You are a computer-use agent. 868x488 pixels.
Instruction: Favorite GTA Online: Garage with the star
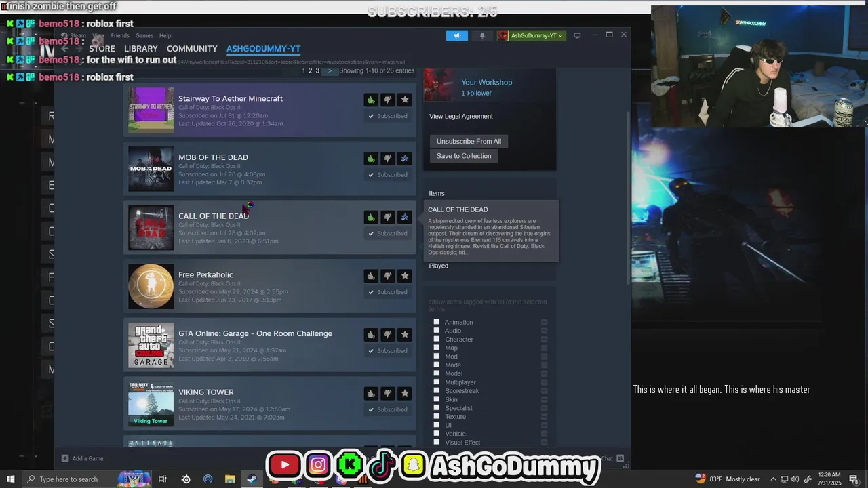[x=405, y=335]
